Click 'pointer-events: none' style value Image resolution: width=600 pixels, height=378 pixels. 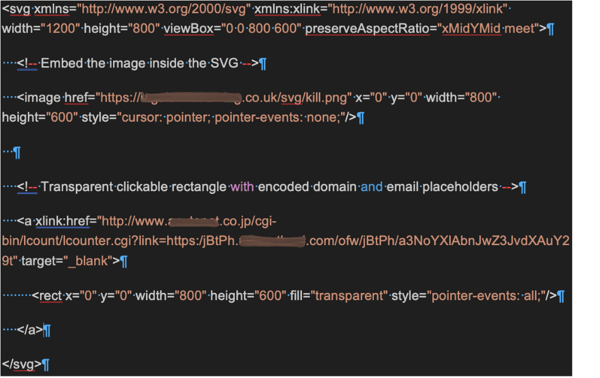pyautogui.click(x=276, y=117)
